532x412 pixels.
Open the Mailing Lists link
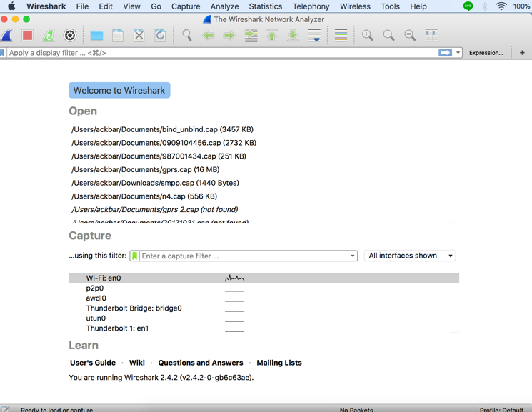[279, 363]
